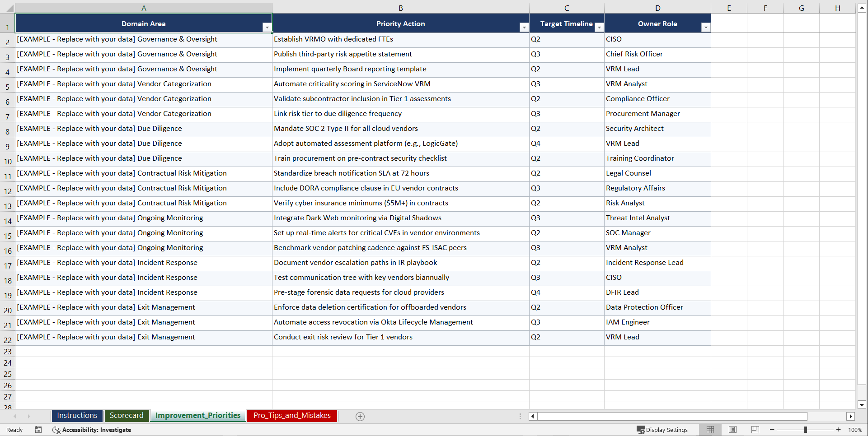Select the Pro_Tips_and_Mistakes tab
Screen dimensions: 868x436
click(292, 416)
